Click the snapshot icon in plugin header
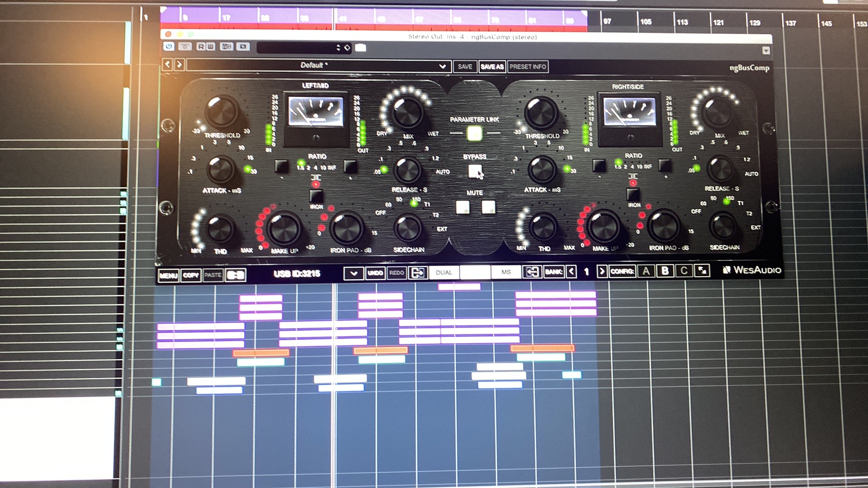The width and height of the screenshot is (868, 488). click(x=243, y=47)
